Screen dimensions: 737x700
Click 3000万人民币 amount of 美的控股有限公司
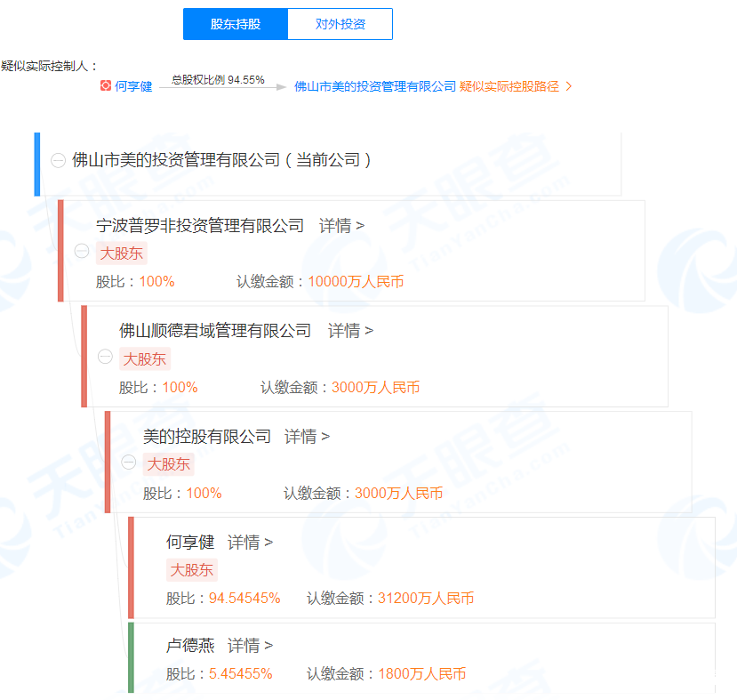click(x=398, y=493)
